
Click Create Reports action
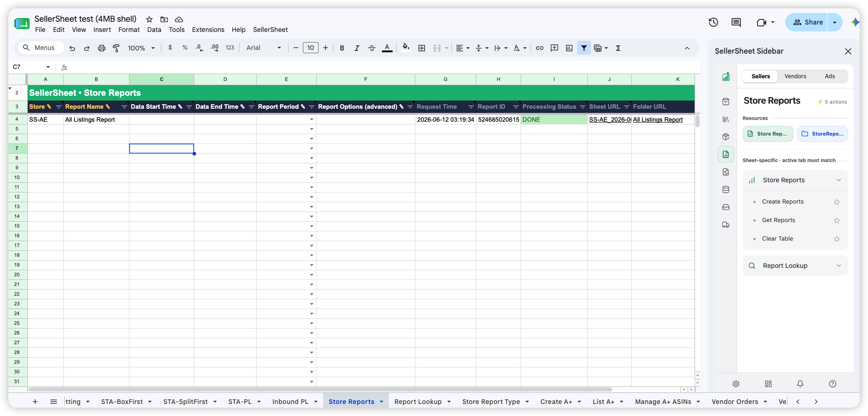783,202
